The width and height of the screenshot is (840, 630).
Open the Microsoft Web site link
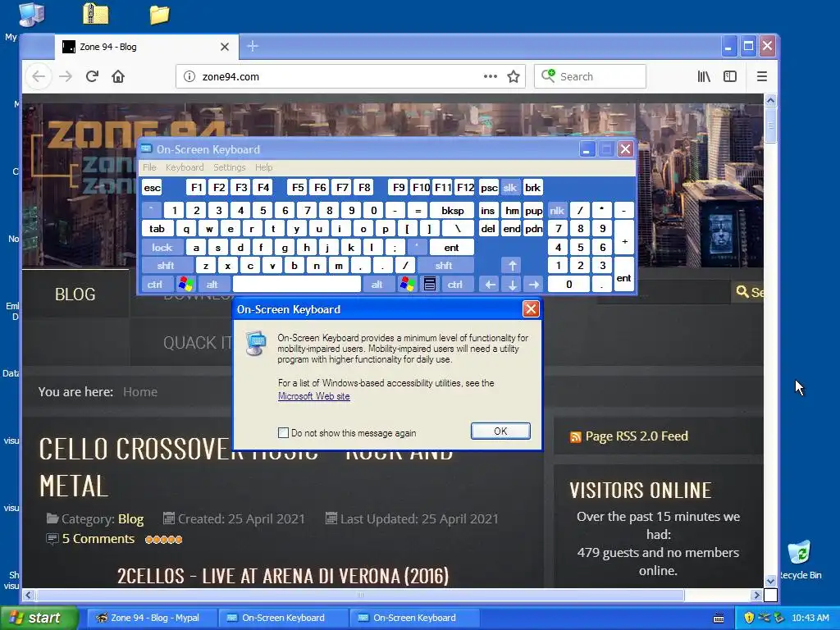pos(314,396)
